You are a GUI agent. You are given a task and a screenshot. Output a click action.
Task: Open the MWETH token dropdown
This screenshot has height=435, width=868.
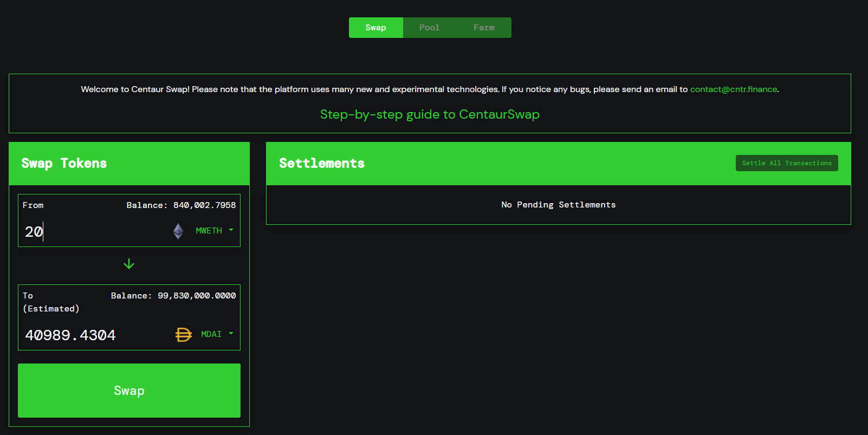point(215,231)
